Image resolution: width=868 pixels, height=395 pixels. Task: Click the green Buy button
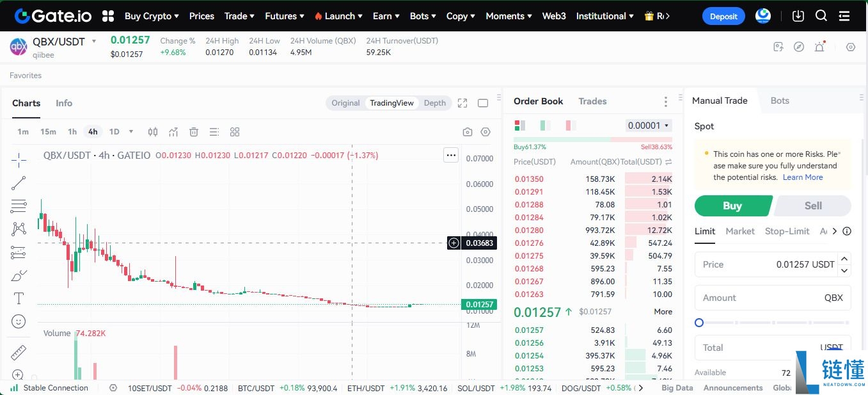click(x=733, y=206)
